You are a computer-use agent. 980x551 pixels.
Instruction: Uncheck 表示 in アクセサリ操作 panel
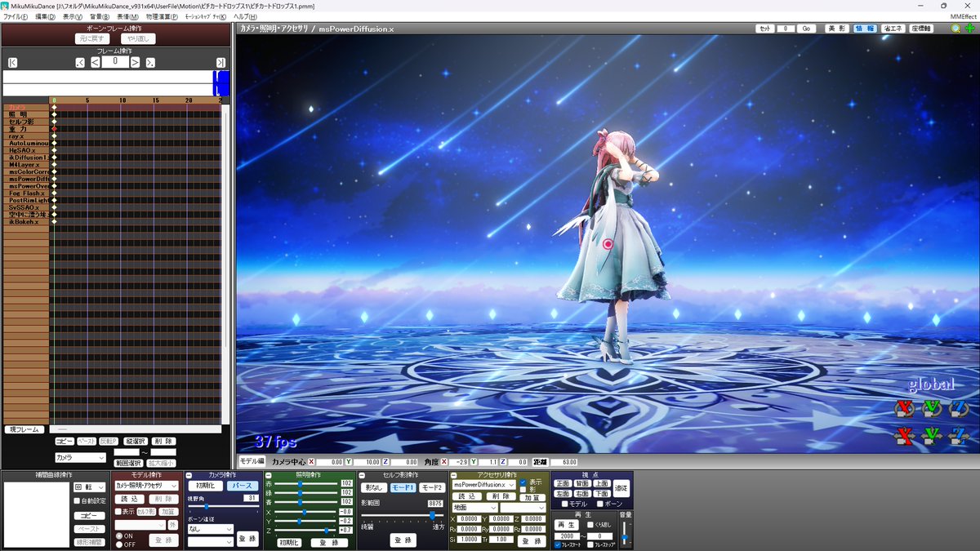[x=523, y=482]
